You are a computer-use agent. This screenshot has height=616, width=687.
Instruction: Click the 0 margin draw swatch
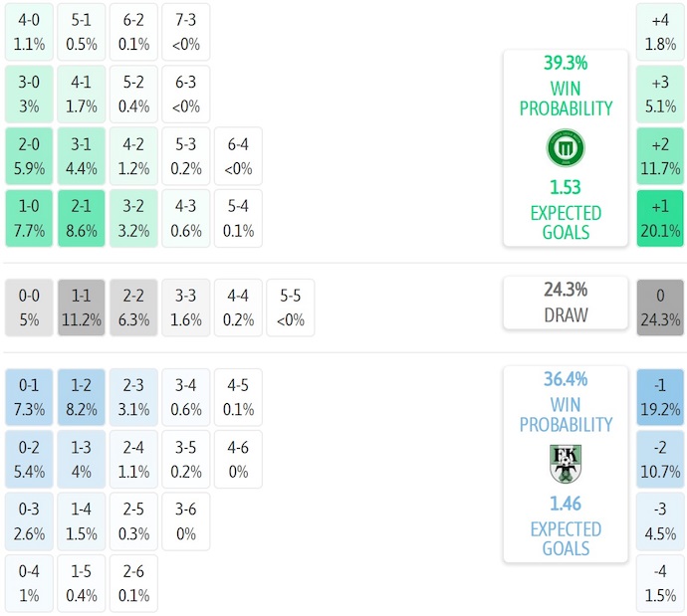[x=660, y=308]
